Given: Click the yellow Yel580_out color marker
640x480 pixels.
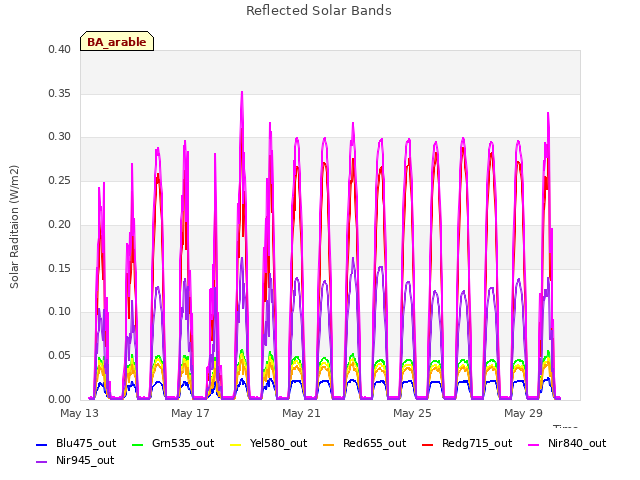Looking at the screenshot, I should [236, 445].
